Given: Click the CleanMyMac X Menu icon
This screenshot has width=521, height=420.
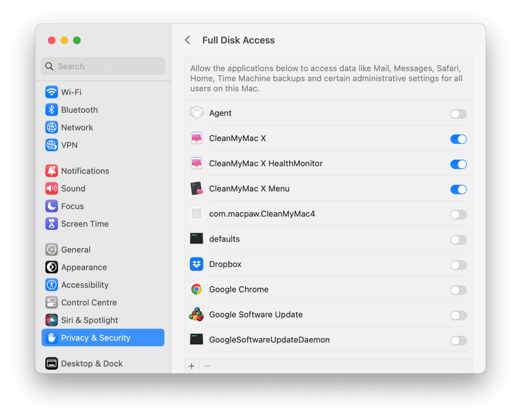Looking at the screenshot, I should pyautogui.click(x=196, y=188).
